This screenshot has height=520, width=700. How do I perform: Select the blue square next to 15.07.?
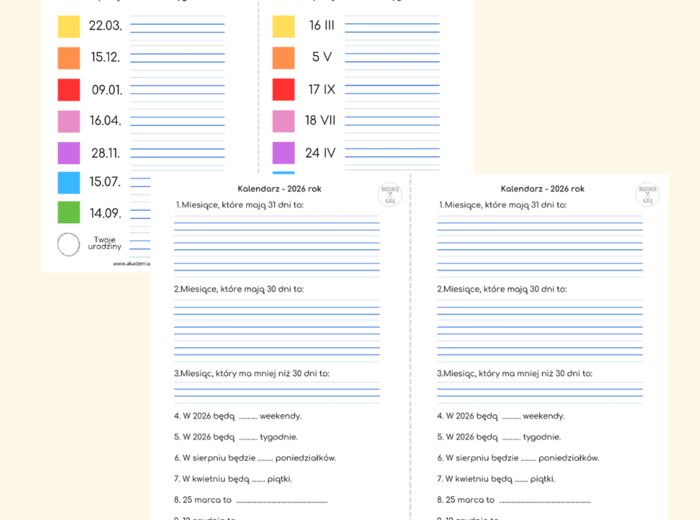[x=68, y=182]
